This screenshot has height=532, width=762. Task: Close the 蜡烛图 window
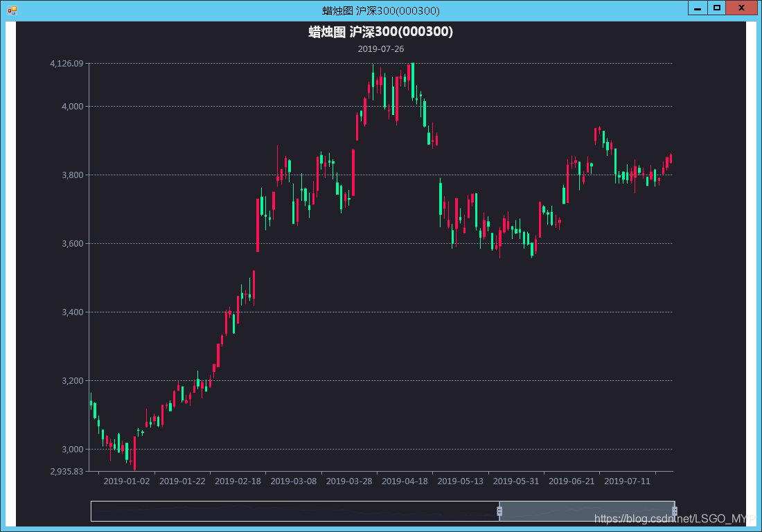coord(741,8)
